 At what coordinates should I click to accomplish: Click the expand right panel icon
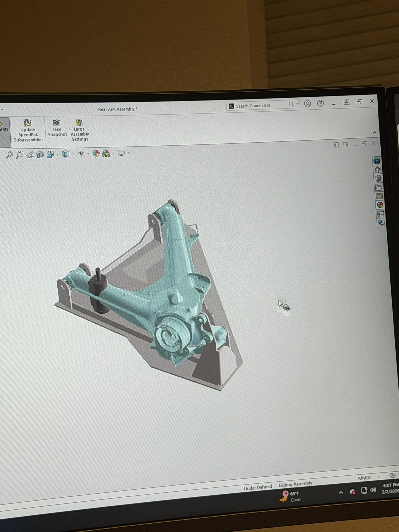point(346,144)
